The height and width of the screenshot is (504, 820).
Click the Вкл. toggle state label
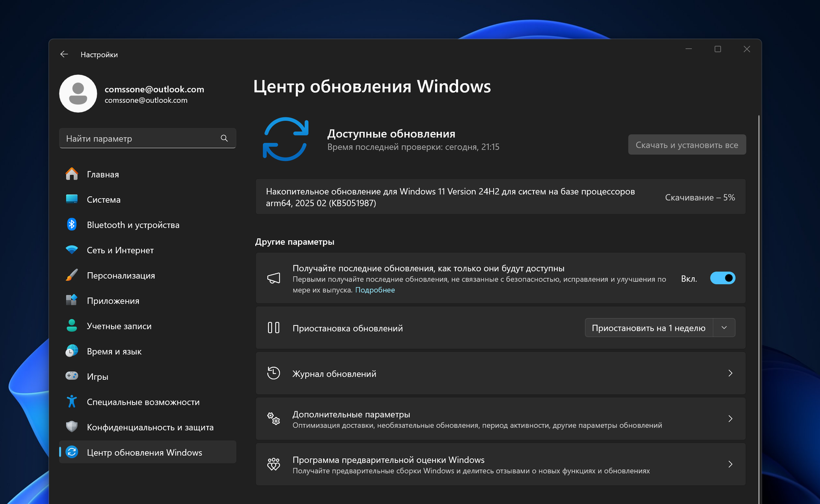689,279
